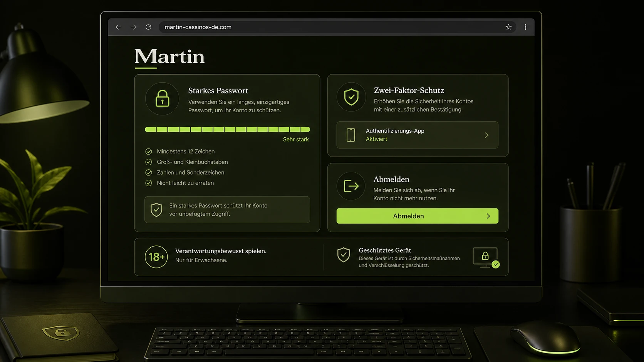
Task: Click the Verwenden Sie ein langes description
Action: coord(238,106)
